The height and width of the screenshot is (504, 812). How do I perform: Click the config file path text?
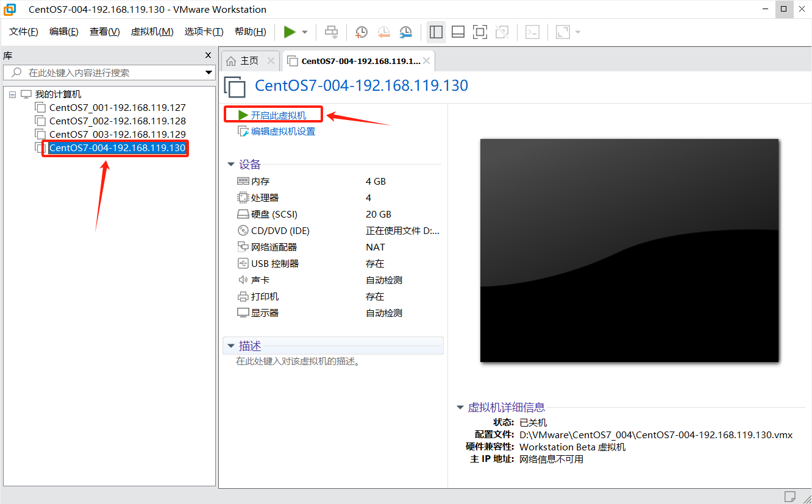click(x=656, y=435)
